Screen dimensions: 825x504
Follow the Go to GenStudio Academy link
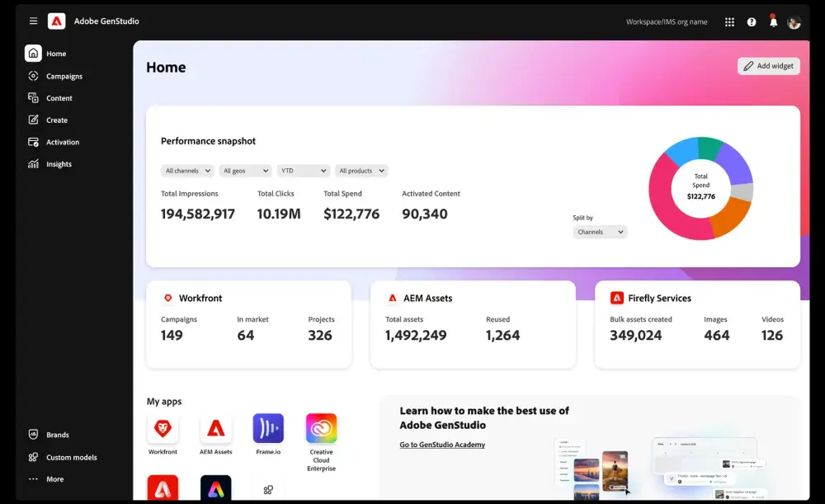click(442, 445)
